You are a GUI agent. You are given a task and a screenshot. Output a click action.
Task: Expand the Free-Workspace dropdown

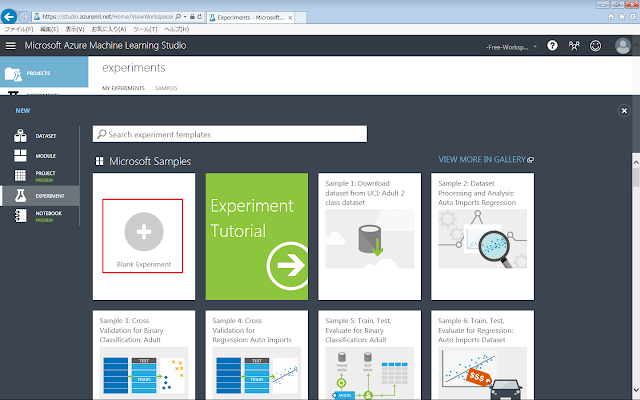[x=535, y=47]
